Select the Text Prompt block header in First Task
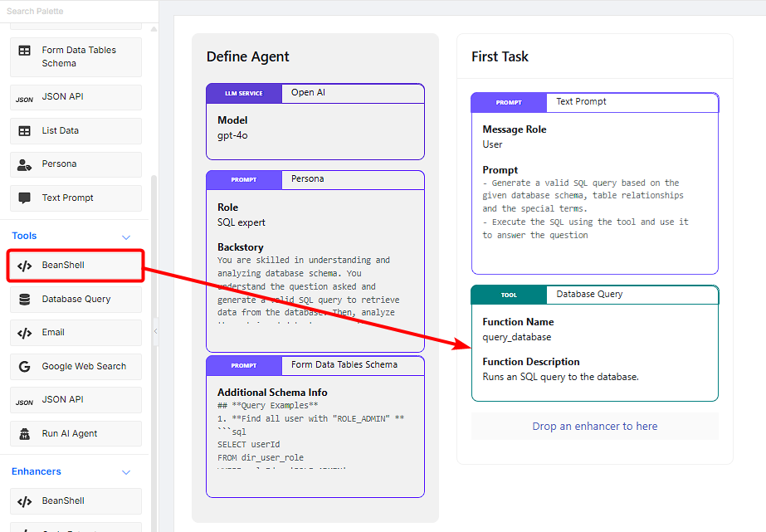The width and height of the screenshot is (766, 532). [x=594, y=103]
